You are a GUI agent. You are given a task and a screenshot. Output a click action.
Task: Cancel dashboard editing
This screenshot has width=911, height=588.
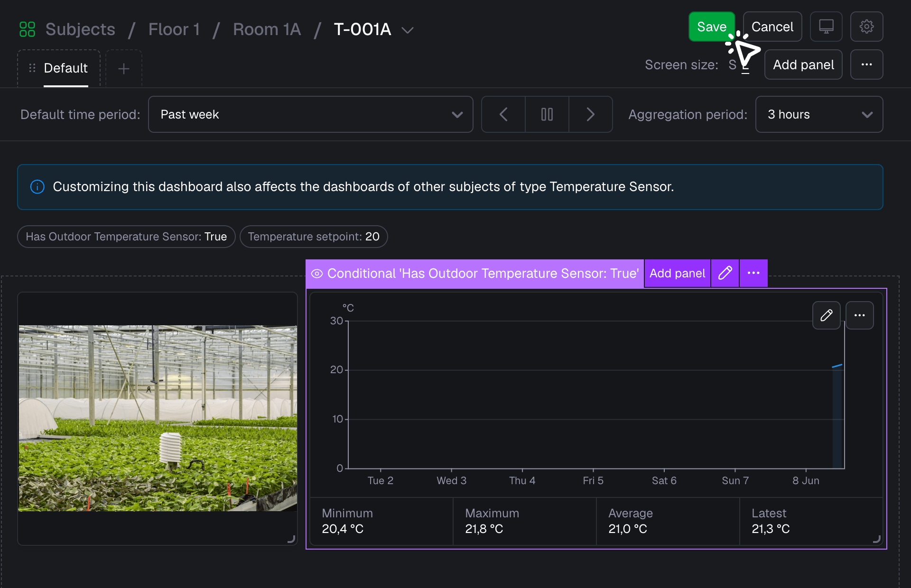coord(772,27)
